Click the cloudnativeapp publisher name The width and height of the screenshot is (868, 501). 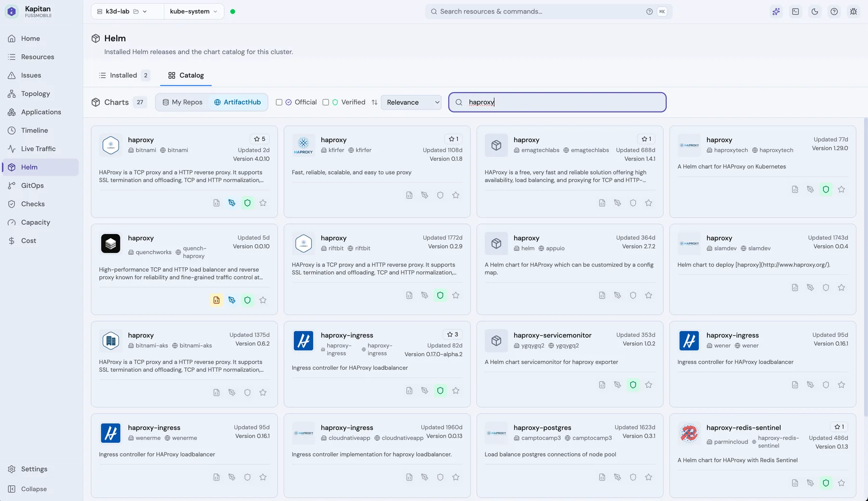click(x=350, y=438)
